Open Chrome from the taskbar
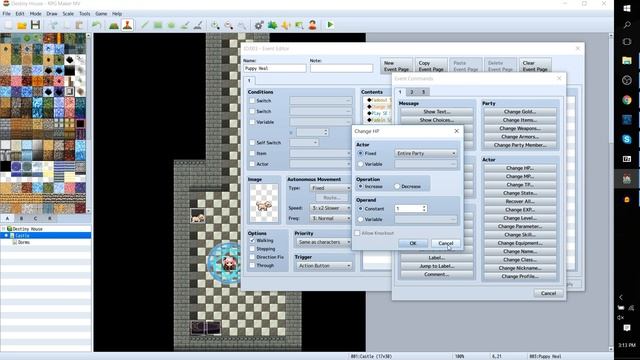Viewport: 640px width, 360px height. [627, 100]
